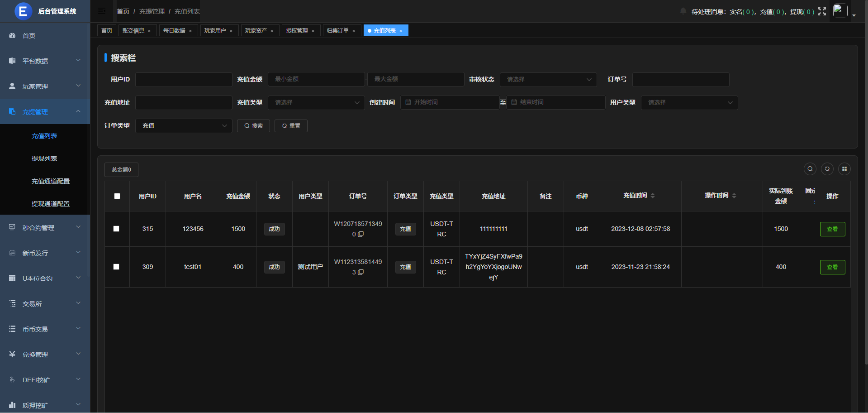Screen dimensions: 868x413
Task: Close the 账变信息 tab
Action: (149, 31)
